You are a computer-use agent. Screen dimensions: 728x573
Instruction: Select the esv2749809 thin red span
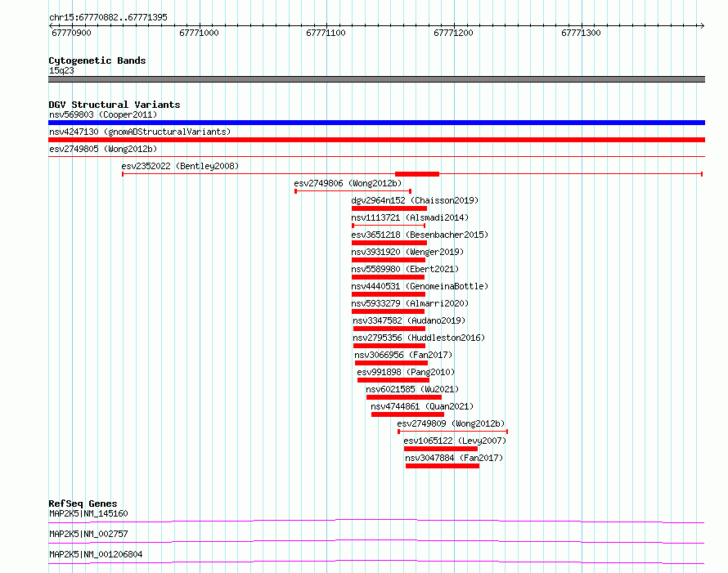[x=452, y=432]
